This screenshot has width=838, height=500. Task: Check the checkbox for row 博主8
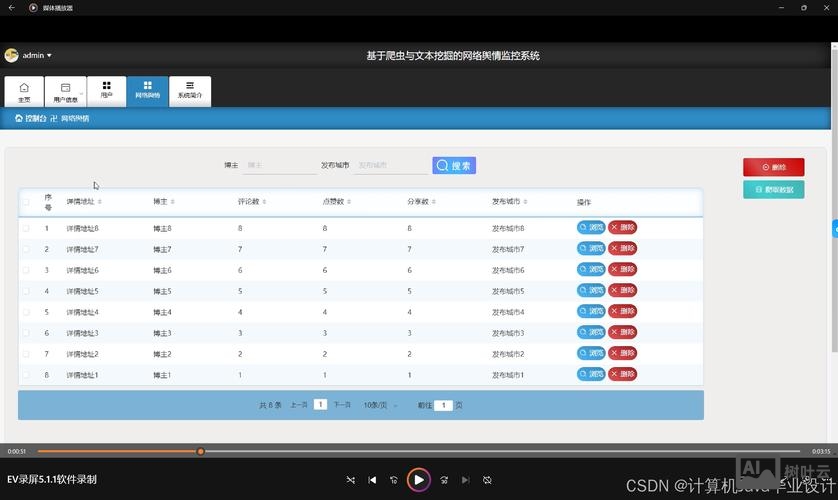coord(26,228)
